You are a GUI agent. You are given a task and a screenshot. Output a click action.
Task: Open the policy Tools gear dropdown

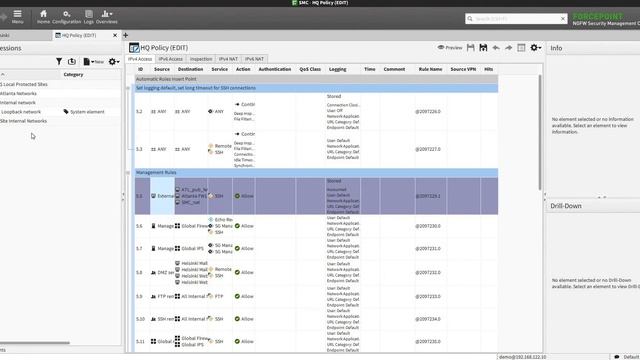click(x=536, y=48)
